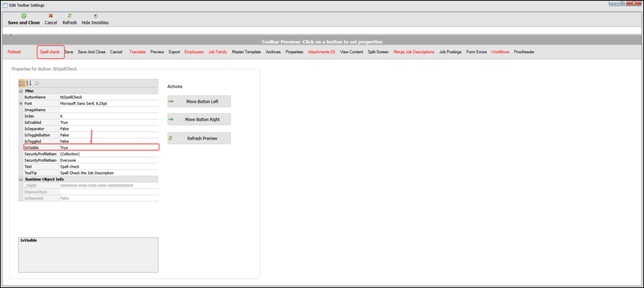Viewport: 644px width, 288px height.
Task: Select the Spell check button in the toolbar preview
Action: click(x=49, y=52)
